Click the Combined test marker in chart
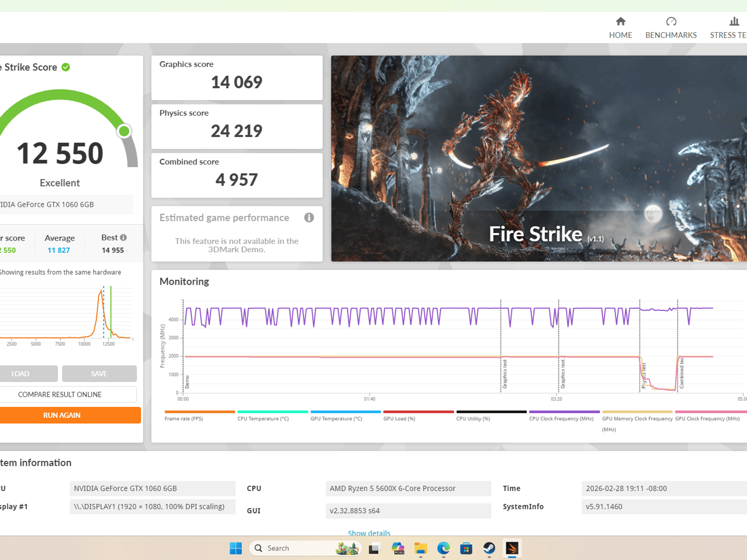The height and width of the screenshot is (560, 747). pos(681,373)
